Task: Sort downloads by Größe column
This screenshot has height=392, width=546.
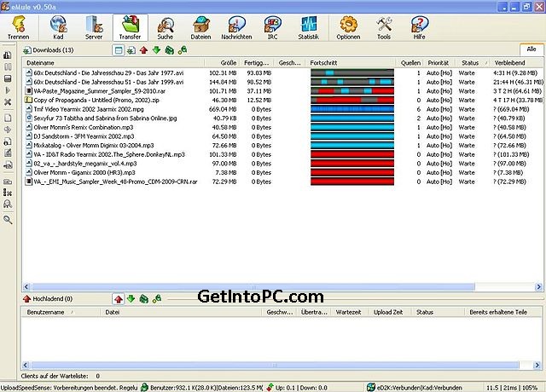Action: [x=222, y=63]
